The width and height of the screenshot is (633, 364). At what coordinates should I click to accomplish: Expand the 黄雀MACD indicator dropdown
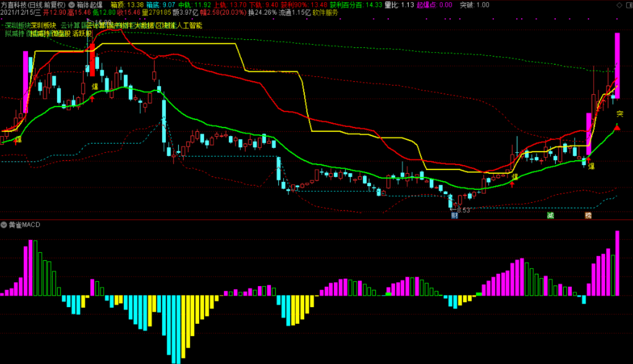tap(4, 225)
